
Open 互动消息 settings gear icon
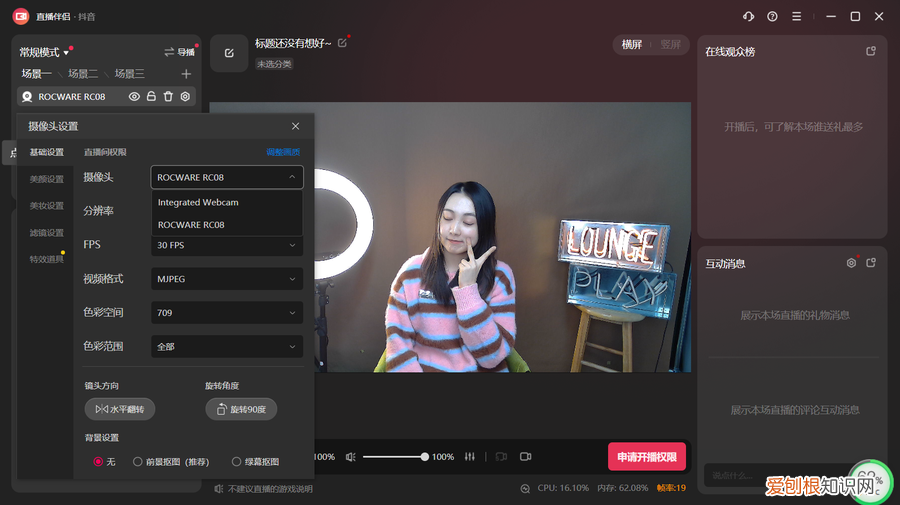851,263
